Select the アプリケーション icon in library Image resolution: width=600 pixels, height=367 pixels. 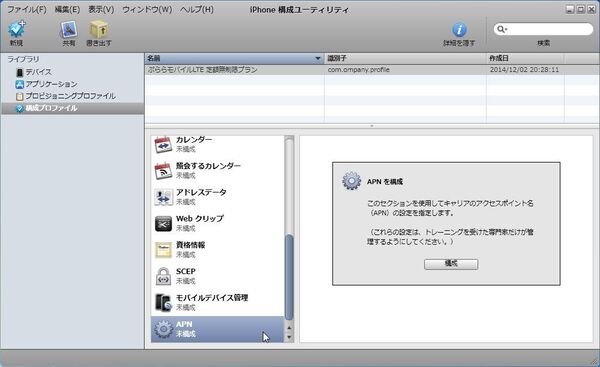(x=20, y=84)
